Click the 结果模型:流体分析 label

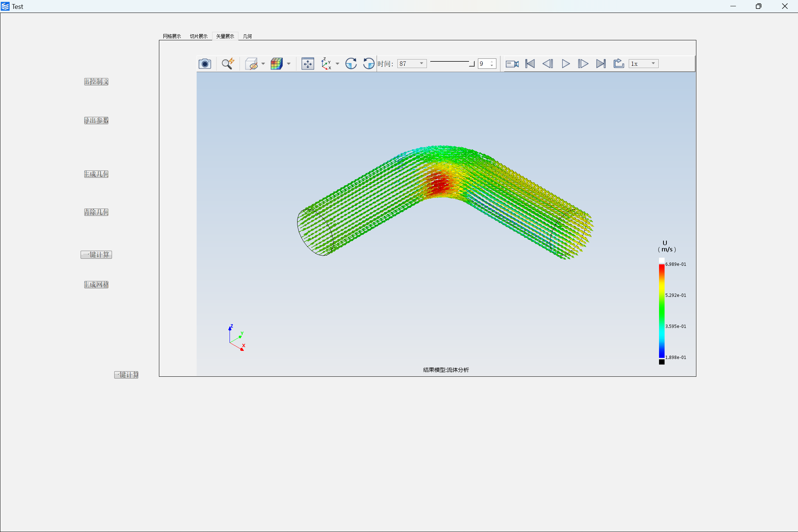446,370
